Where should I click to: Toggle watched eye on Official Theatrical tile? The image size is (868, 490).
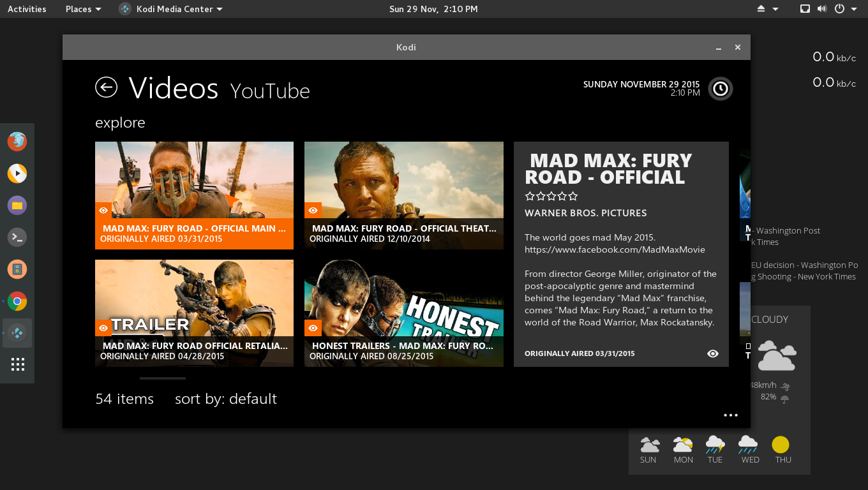312,210
